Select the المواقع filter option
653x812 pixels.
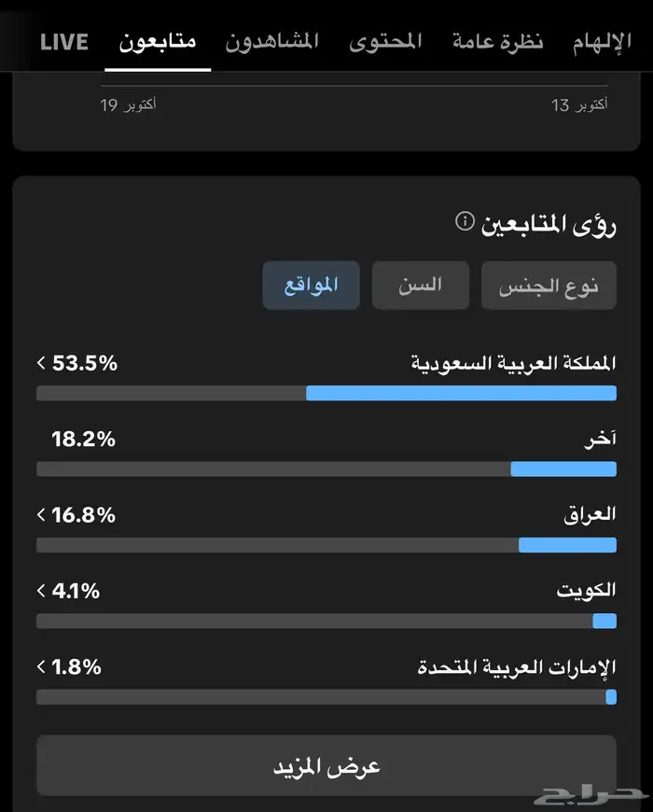311,286
